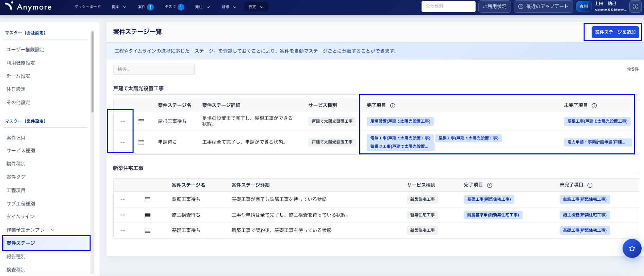The height and width of the screenshot is (276, 644).
Task: Click the count badge on タスク menu
Action: (181, 7)
